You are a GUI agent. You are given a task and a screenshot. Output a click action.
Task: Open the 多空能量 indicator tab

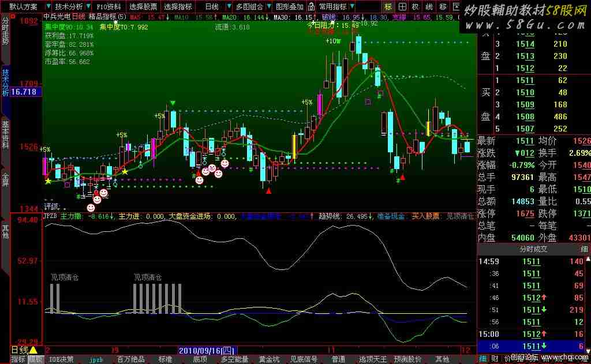point(235,359)
